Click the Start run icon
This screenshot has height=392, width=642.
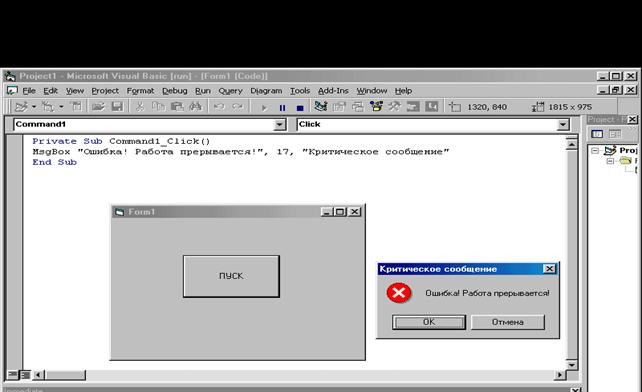pos(264,108)
